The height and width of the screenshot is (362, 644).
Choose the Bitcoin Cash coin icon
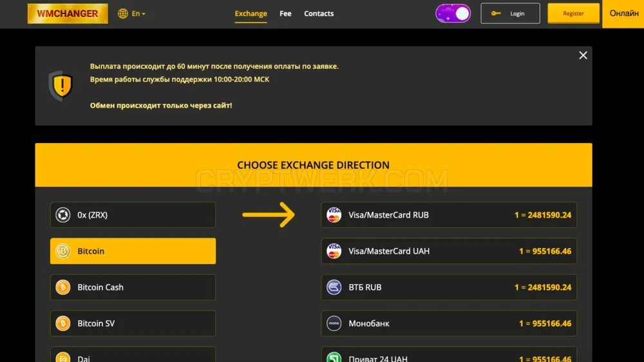coord(63,287)
